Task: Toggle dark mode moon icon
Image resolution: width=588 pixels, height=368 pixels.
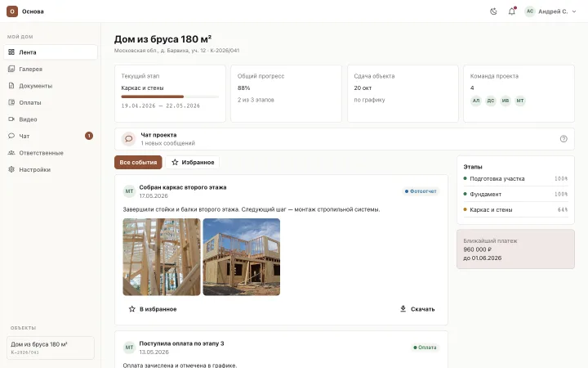Action: [x=493, y=11]
